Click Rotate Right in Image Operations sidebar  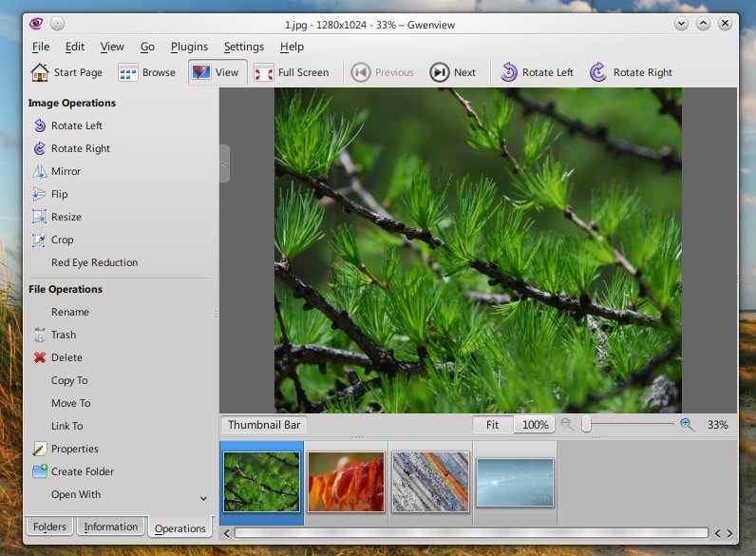(71, 148)
